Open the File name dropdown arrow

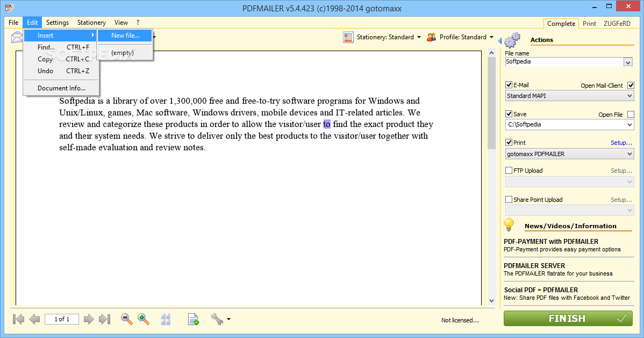click(628, 62)
